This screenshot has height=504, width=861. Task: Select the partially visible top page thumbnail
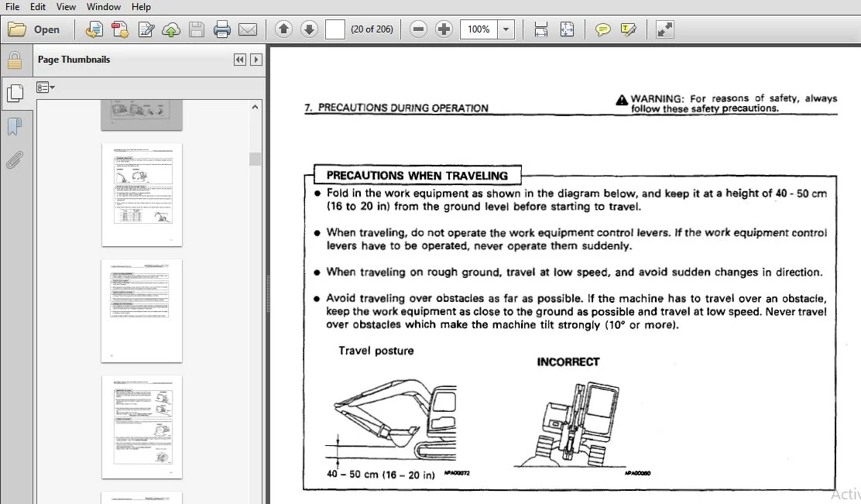[x=142, y=115]
